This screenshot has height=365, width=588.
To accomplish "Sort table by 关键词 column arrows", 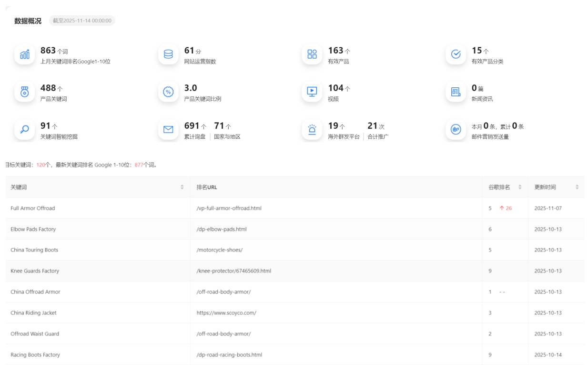I will 182,187.
